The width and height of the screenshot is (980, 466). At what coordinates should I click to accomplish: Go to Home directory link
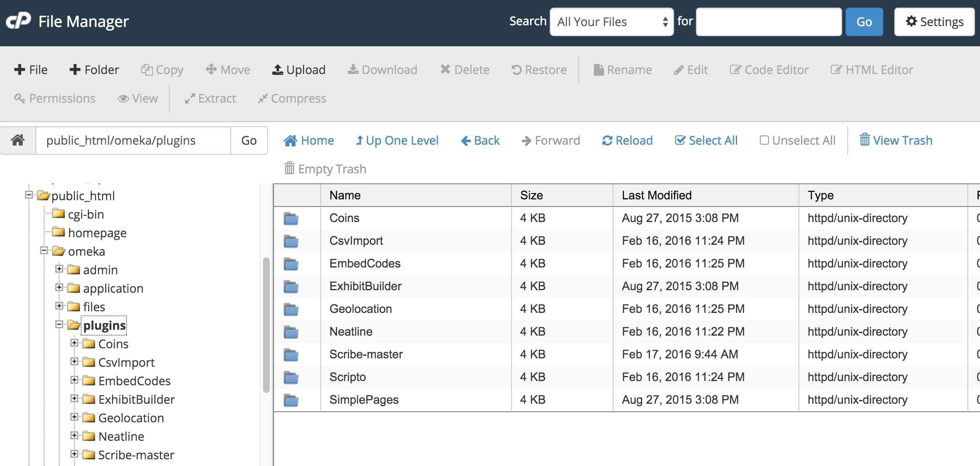pyautogui.click(x=309, y=140)
